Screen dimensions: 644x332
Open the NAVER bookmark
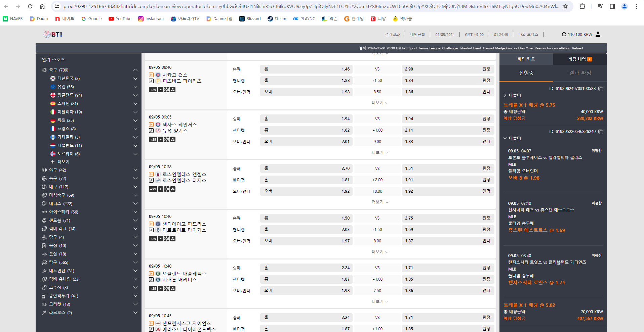[x=13, y=19]
